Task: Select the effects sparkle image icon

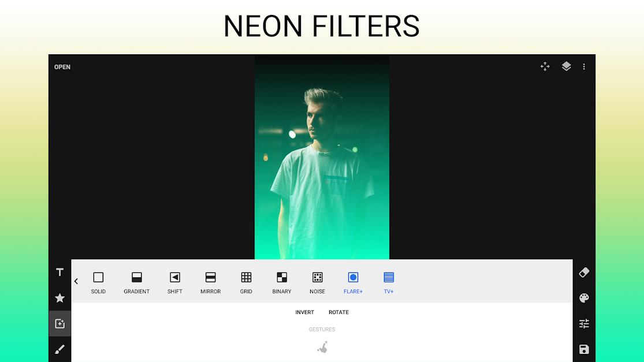Action: pyautogui.click(x=59, y=324)
